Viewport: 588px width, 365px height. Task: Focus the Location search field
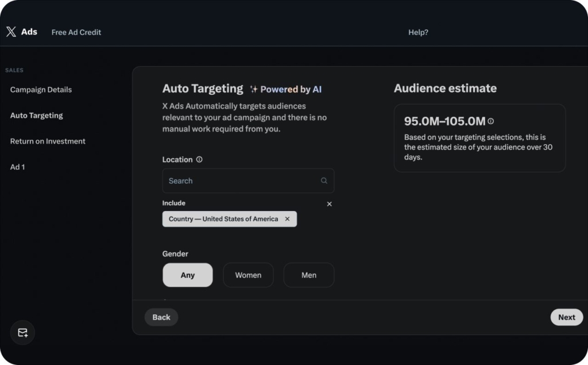[248, 180]
